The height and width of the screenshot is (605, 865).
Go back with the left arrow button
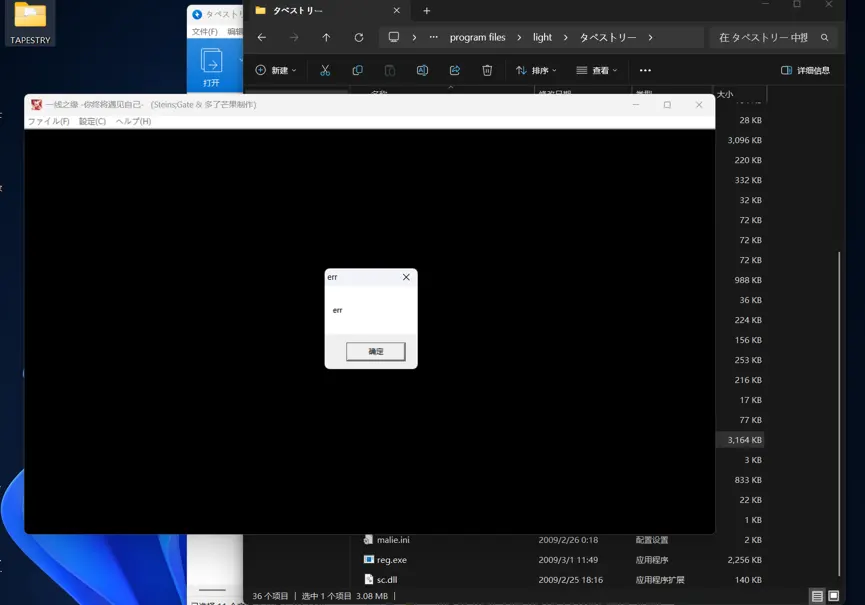261,38
